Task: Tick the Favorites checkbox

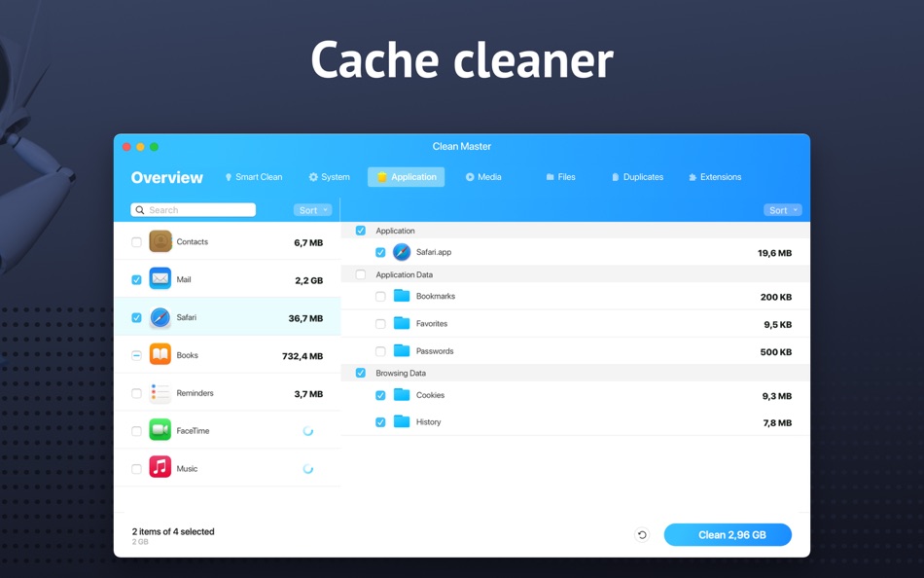Action: (x=380, y=324)
